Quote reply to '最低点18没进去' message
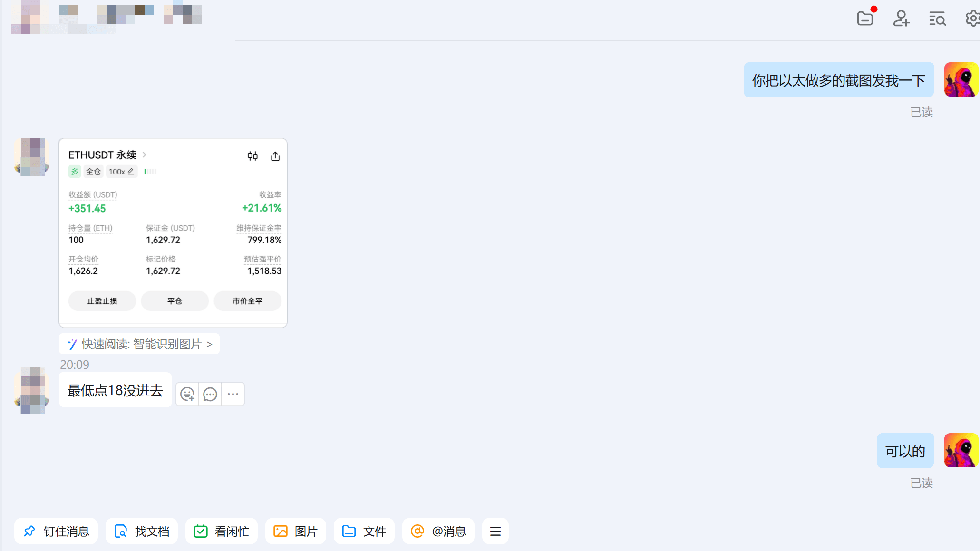The image size is (980, 551). 210,394
